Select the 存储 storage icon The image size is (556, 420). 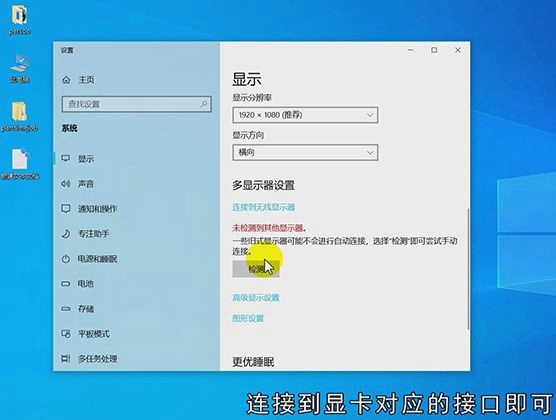click(66, 309)
